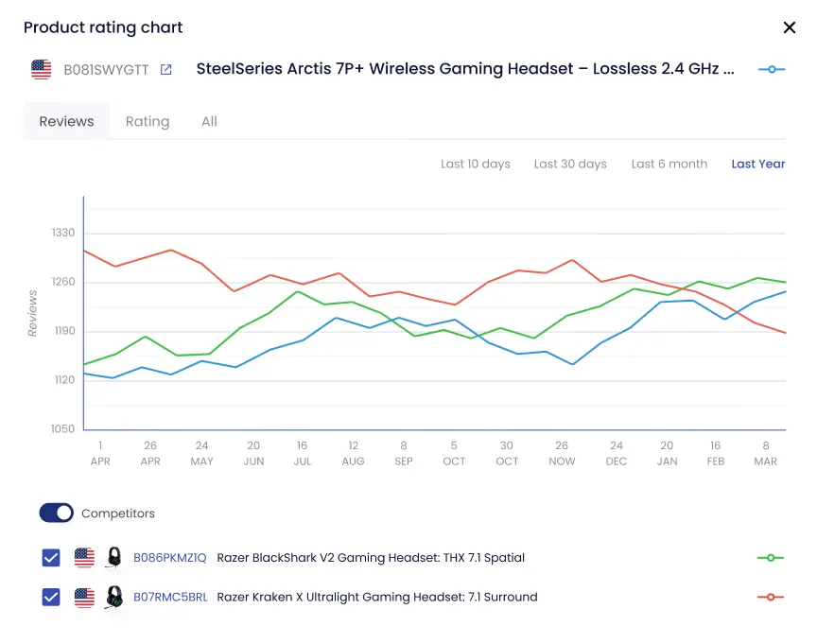Viewport: 817px width, 644px height.
Task: Select the Last 6 month filter
Action: point(669,164)
